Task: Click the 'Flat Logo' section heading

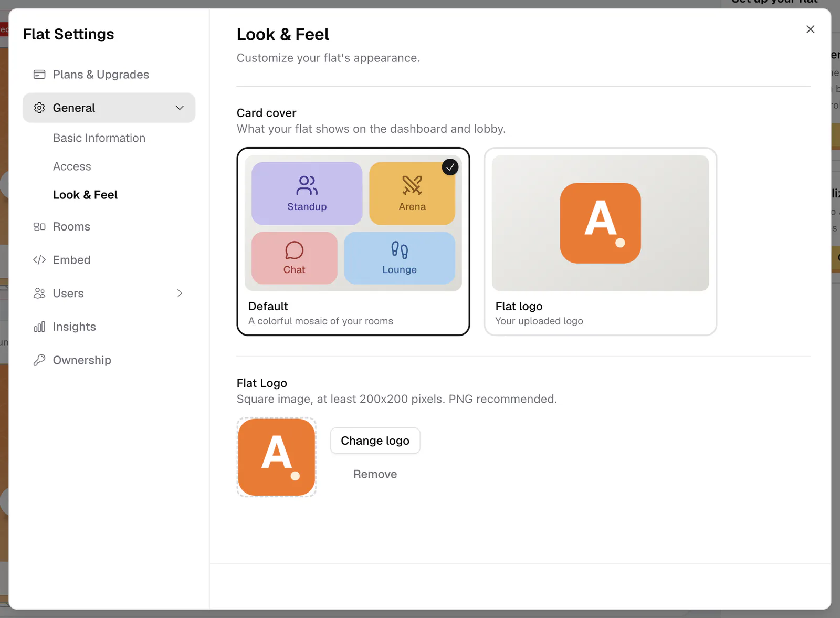Action: point(262,383)
